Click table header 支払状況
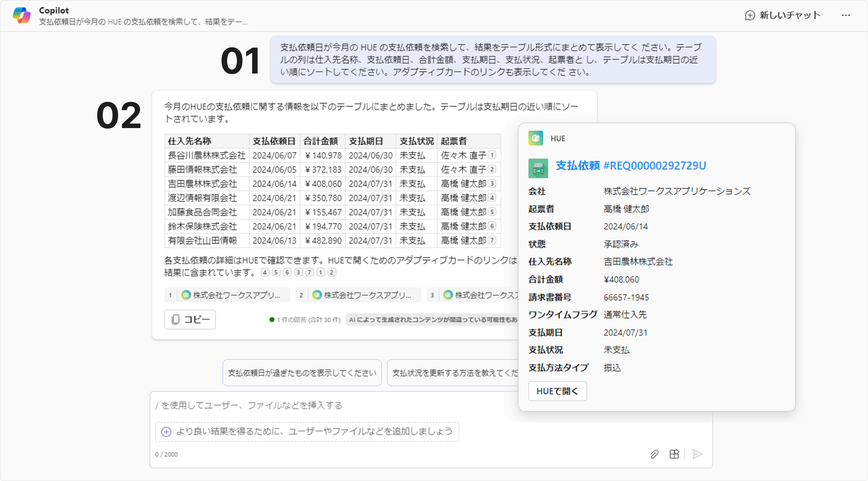The image size is (868, 481). point(417,141)
